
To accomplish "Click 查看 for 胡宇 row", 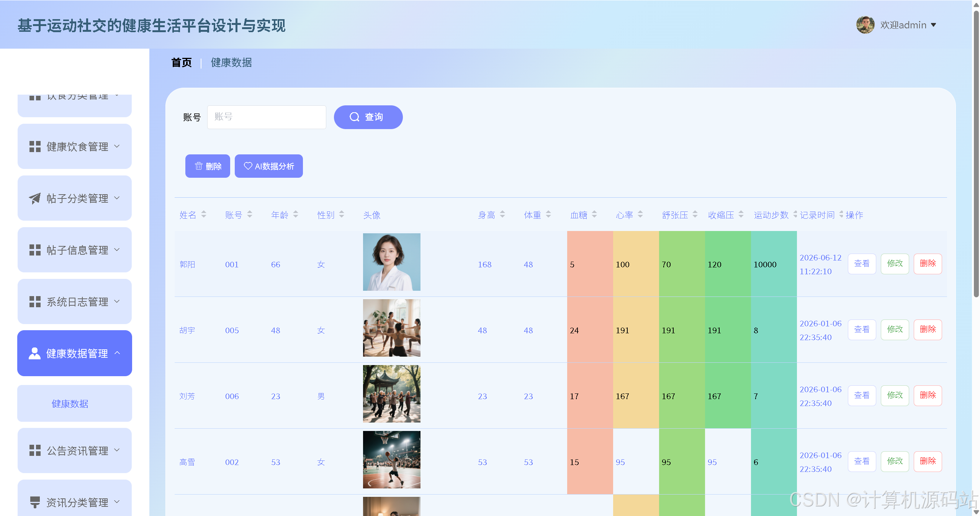I will tap(862, 329).
